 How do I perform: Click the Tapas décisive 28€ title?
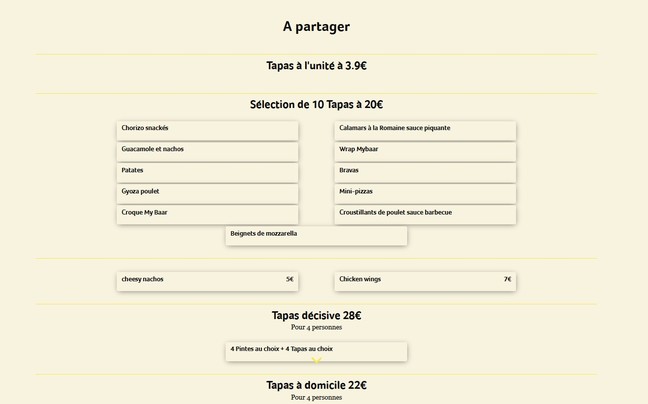coord(316,316)
